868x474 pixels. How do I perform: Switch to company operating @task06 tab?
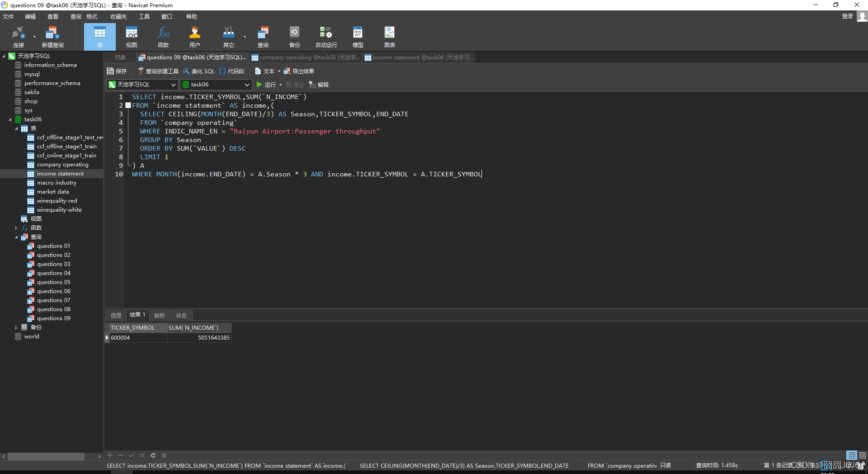pyautogui.click(x=306, y=57)
